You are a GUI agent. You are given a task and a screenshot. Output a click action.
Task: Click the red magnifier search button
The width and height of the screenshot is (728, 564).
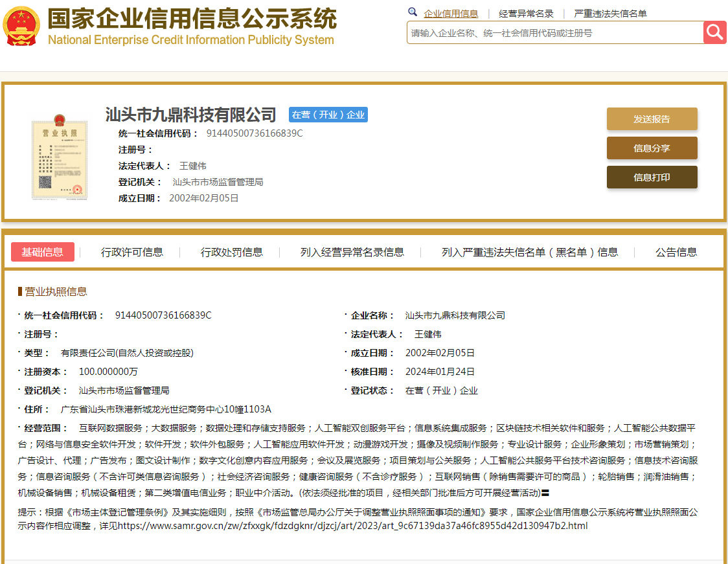714,32
